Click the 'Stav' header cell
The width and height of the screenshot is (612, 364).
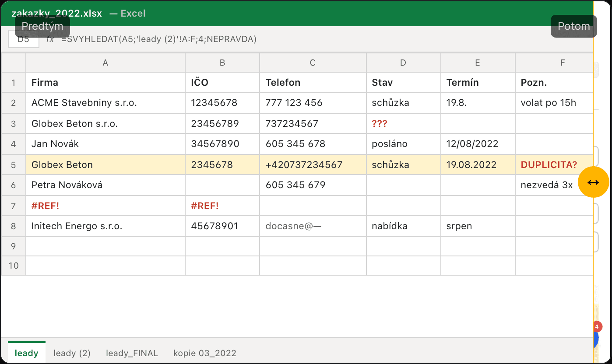click(404, 82)
